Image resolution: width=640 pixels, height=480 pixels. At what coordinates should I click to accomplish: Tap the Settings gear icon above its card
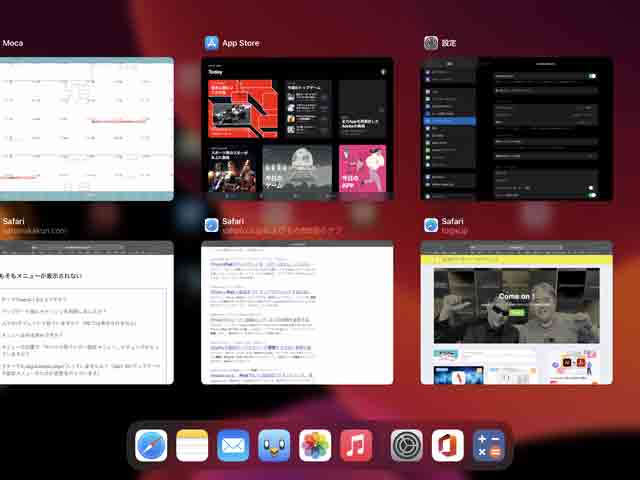coord(431,43)
